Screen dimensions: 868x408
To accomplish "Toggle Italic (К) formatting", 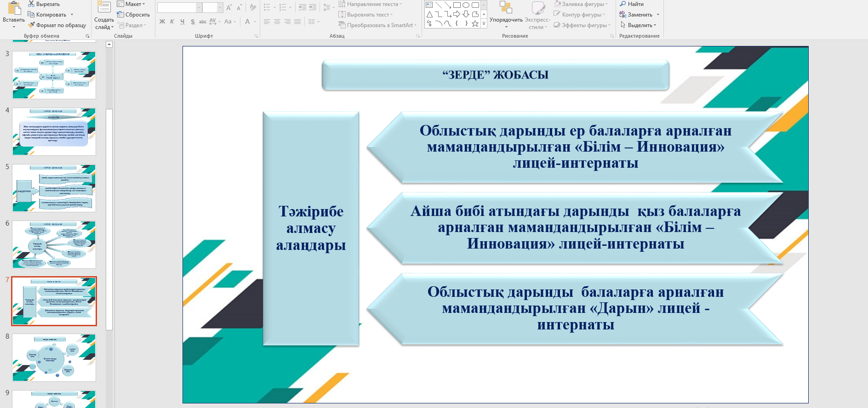I will coord(172,22).
